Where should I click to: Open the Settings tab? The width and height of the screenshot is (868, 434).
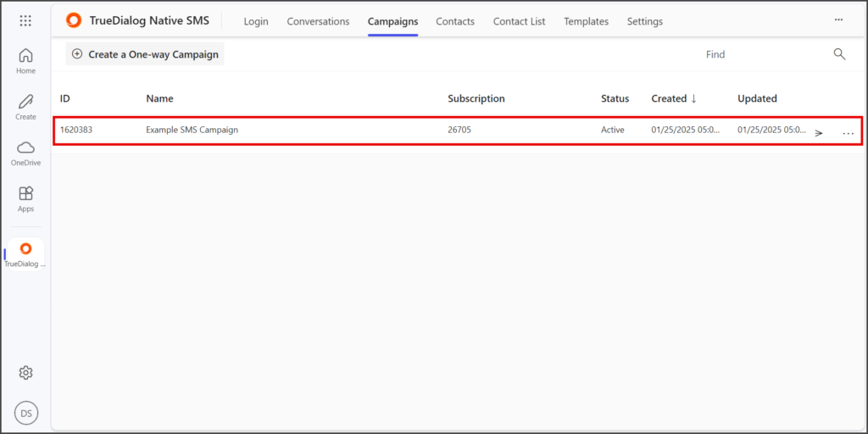coord(645,21)
